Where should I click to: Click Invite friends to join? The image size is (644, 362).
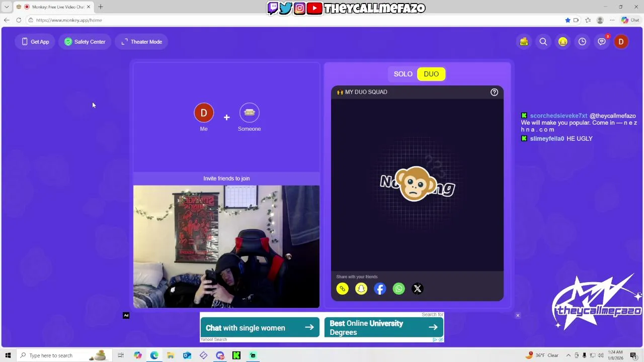(226, 178)
